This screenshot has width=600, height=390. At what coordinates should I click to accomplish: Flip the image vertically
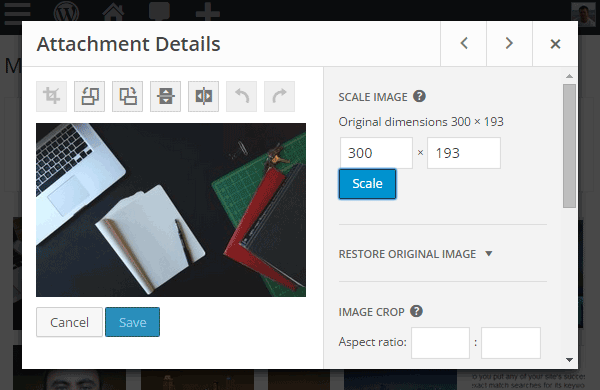[165, 96]
